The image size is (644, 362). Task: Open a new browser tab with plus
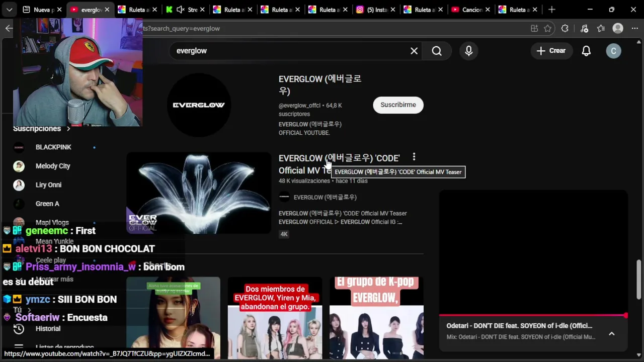click(551, 10)
